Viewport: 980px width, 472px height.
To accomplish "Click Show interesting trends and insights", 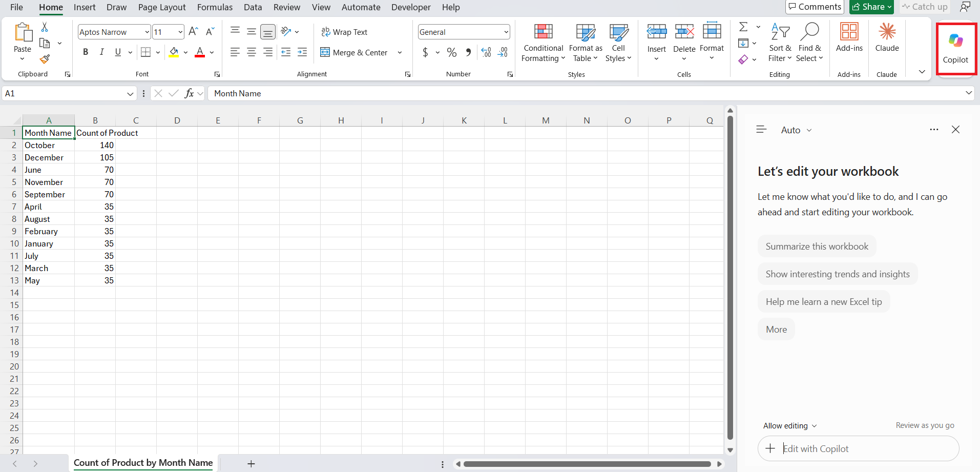I will (x=838, y=274).
